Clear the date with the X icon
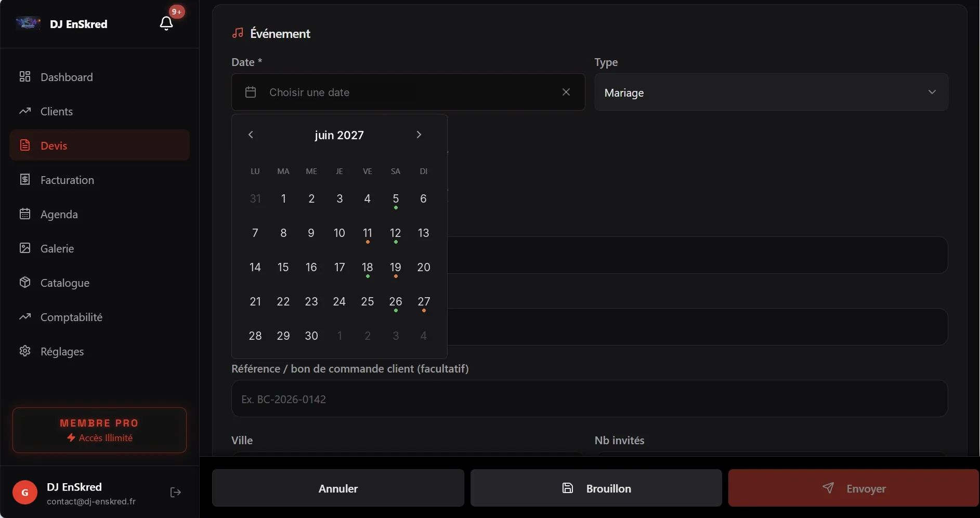980x518 pixels. point(566,92)
